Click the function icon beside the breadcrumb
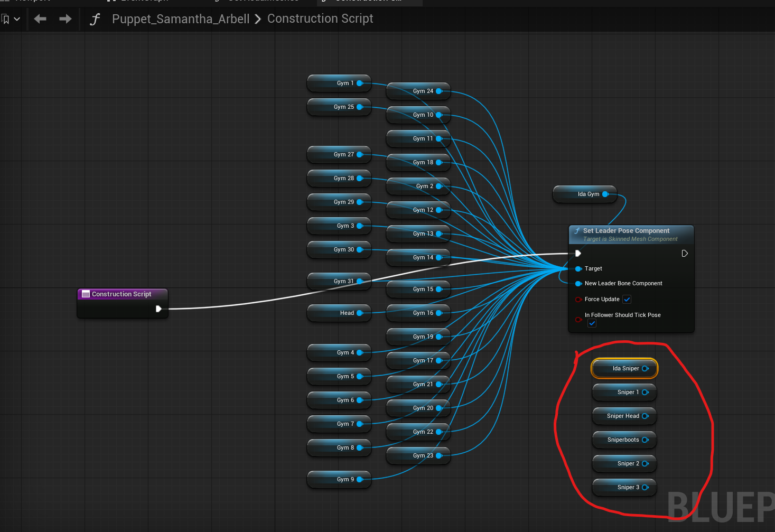Image resolution: width=775 pixels, height=532 pixels. (x=95, y=20)
